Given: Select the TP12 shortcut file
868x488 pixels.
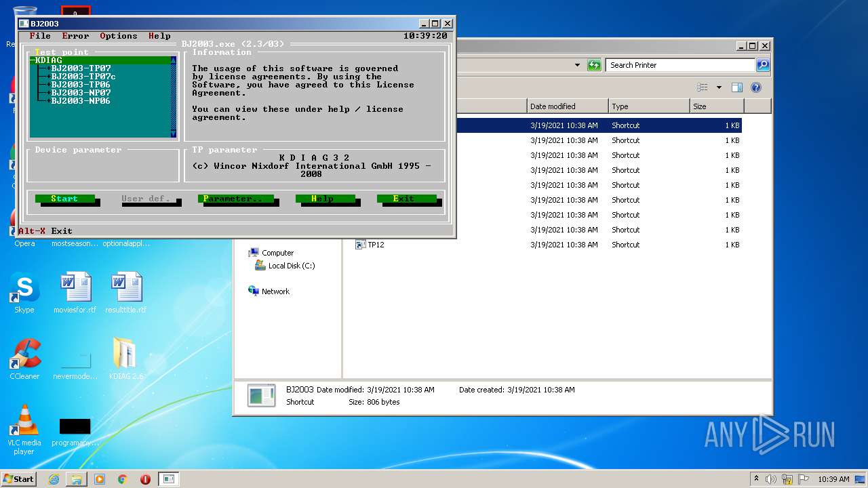Looking at the screenshot, I should [370, 245].
